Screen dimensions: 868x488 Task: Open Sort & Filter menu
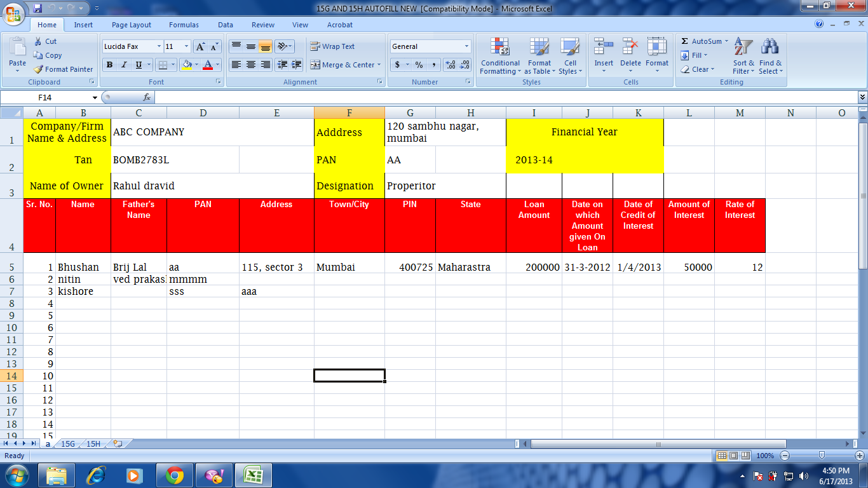tap(743, 56)
